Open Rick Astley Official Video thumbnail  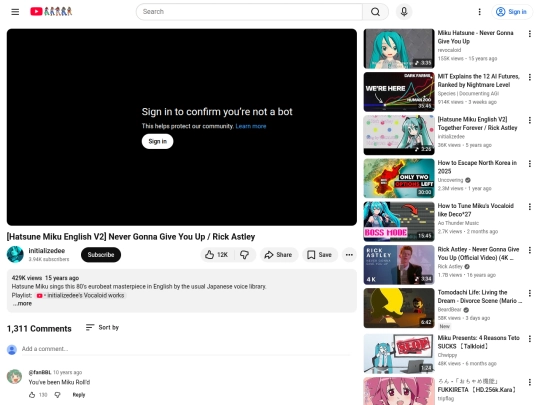tap(399, 265)
